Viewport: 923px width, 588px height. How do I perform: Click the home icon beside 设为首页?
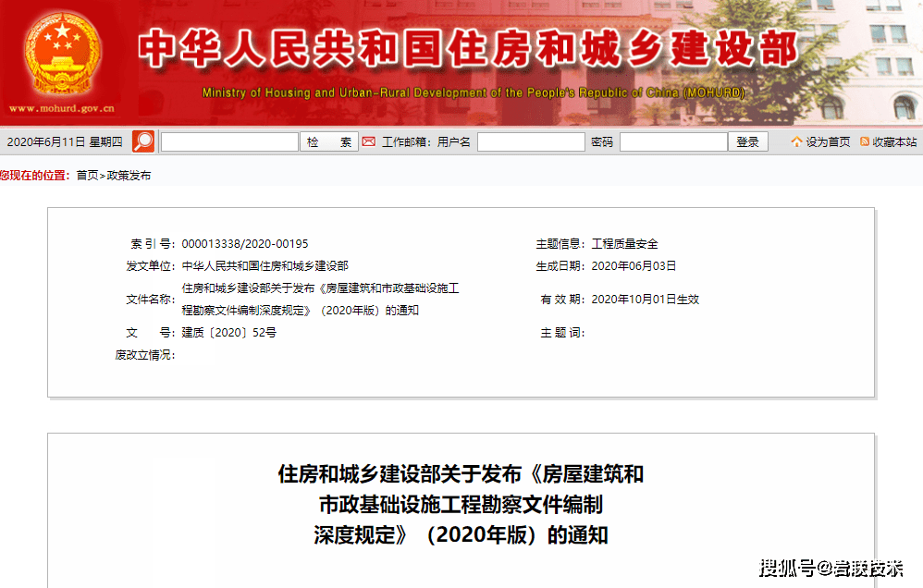point(796,141)
